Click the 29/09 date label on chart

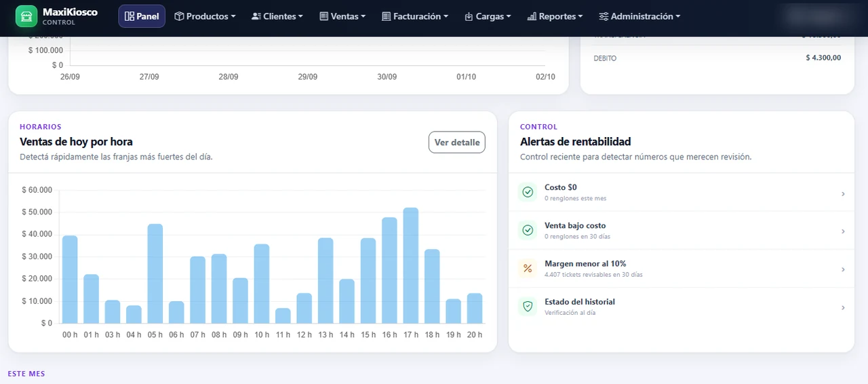tap(308, 77)
